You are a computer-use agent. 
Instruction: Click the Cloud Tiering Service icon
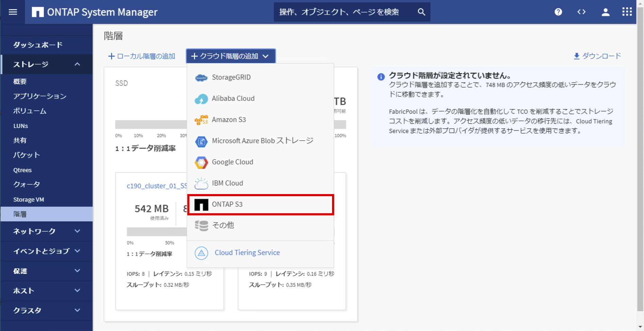(201, 253)
